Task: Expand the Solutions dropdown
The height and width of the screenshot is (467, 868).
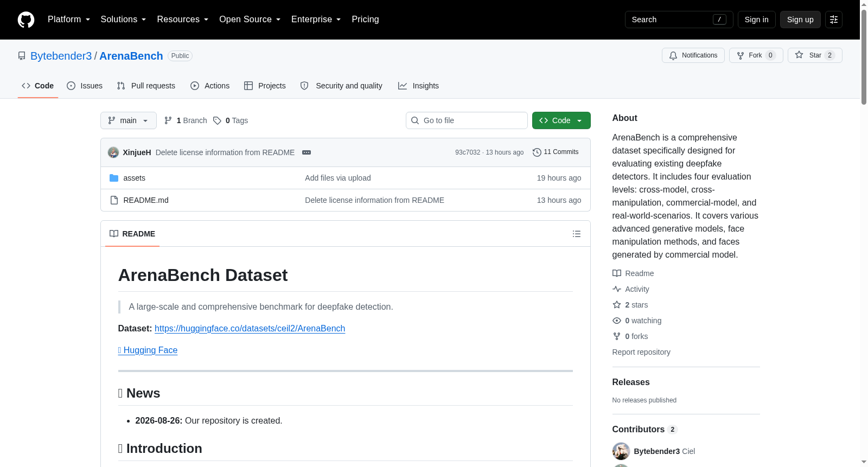Action: [123, 20]
